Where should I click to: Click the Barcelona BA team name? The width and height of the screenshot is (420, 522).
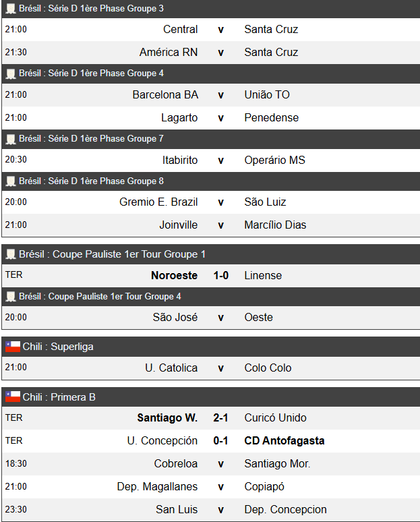click(165, 95)
